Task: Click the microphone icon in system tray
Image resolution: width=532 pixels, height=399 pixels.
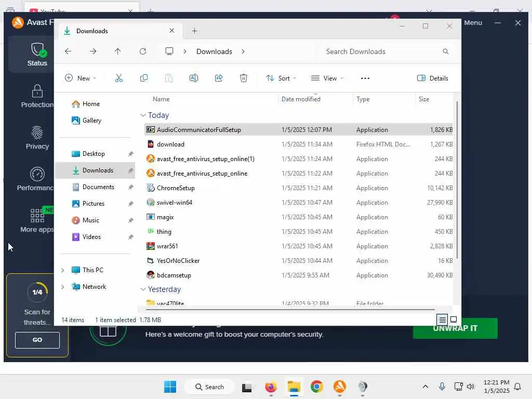Action: [x=442, y=387]
